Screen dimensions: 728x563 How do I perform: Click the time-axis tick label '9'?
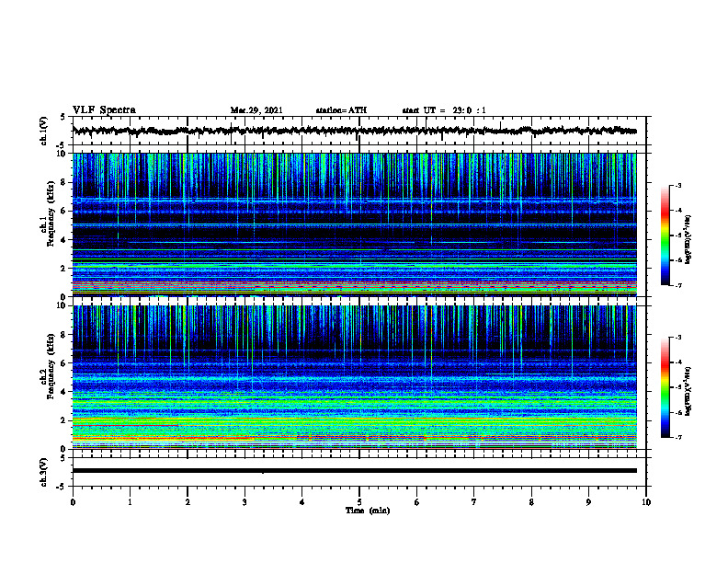[588, 502]
